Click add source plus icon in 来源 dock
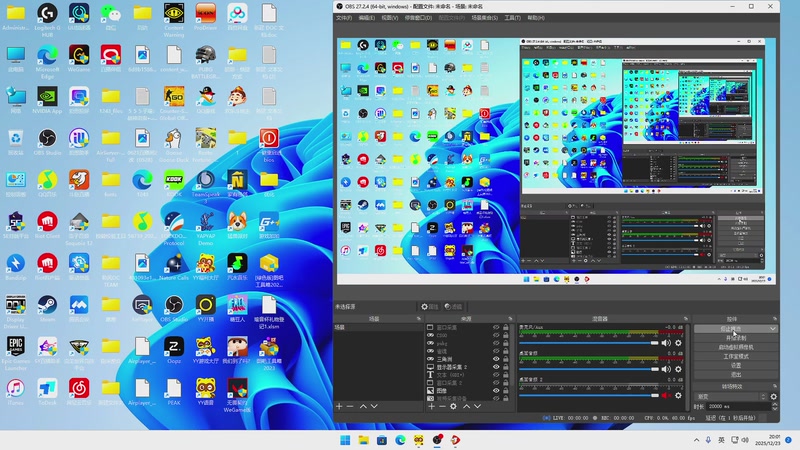This screenshot has width=800, height=450. [x=432, y=406]
